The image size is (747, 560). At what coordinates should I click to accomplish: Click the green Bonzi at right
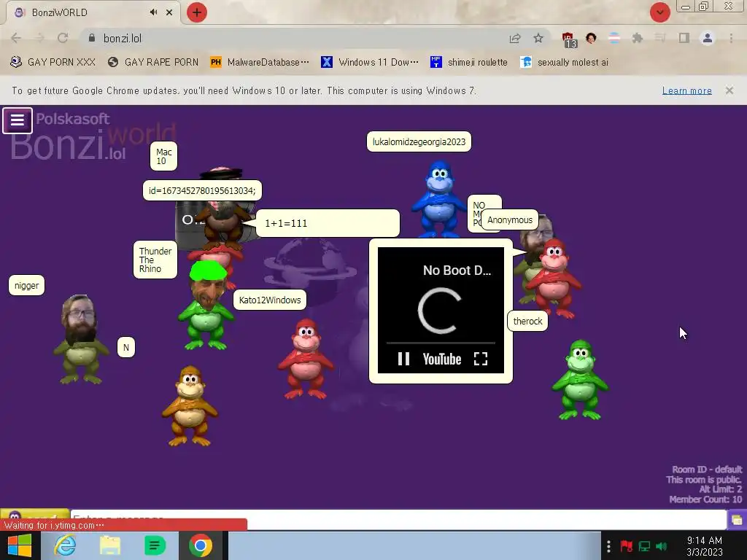tap(580, 380)
